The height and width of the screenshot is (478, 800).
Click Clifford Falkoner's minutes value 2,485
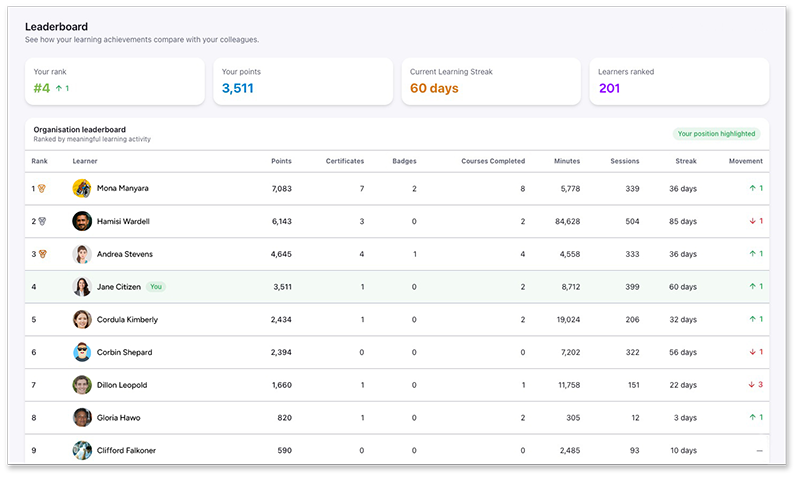pos(570,450)
